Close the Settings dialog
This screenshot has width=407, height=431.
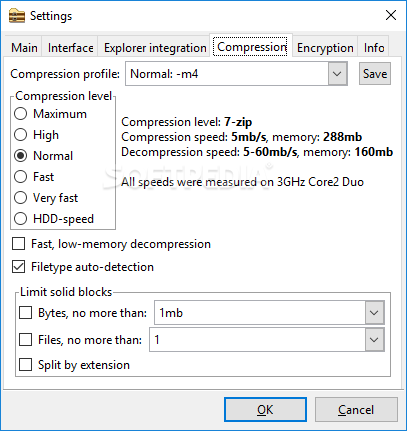pyautogui.click(x=391, y=15)
